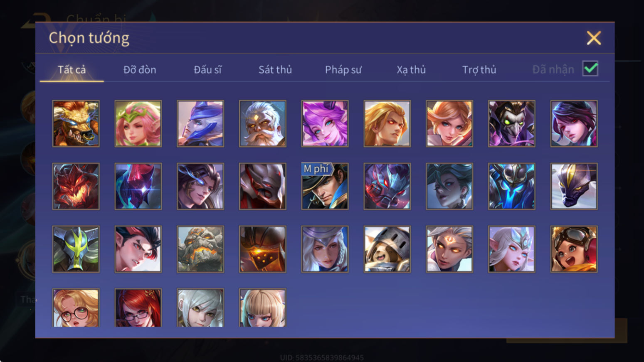Choose the rock golem with lava hero
The height and width of the screenshot is (362, 644).
[x=200, y=249]
